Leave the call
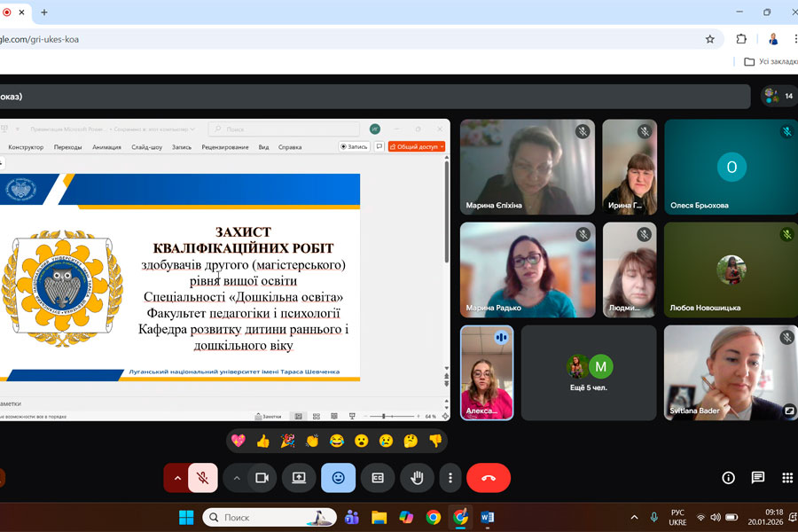This screenshot has width=798, height=532. (x=489, y=478)
